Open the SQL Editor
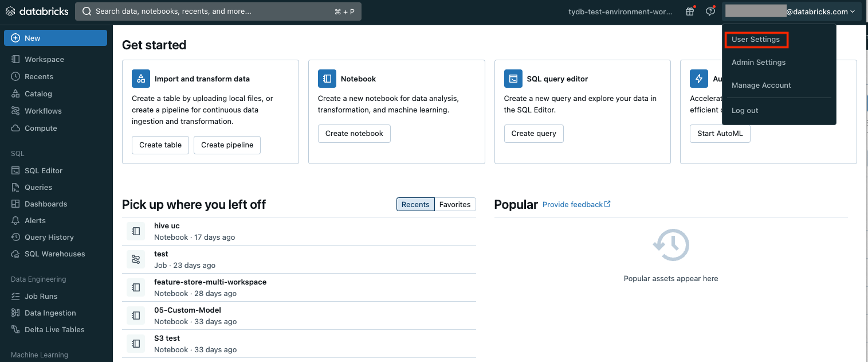868x362 pixels. [44, 170]
